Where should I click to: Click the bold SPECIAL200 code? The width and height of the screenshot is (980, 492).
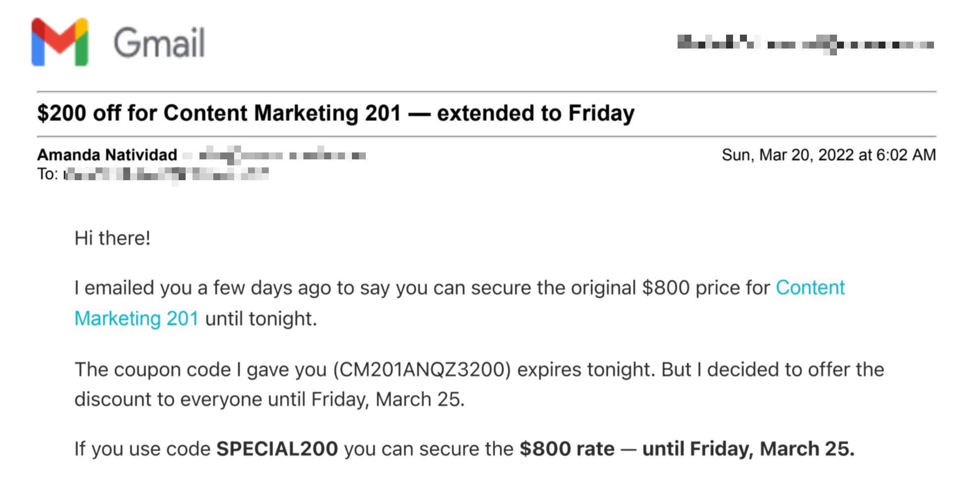tap(277, 449)
